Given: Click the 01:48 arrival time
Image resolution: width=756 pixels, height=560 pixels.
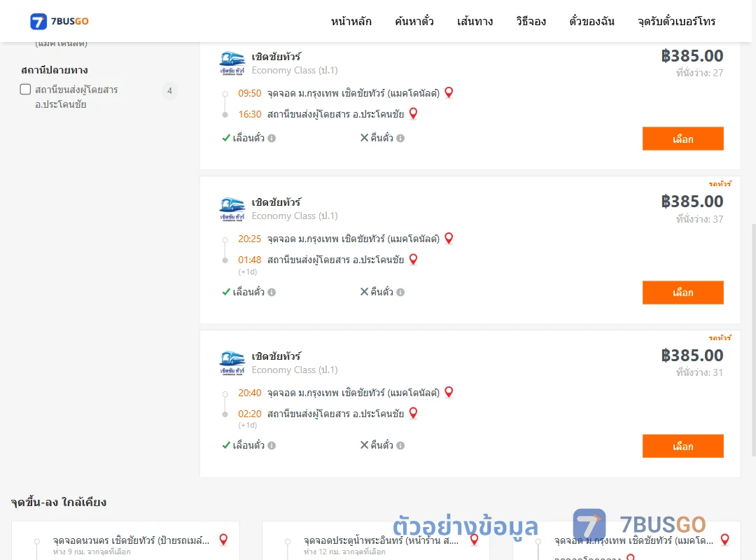Looking at the screenshot, I should [250, 260].
